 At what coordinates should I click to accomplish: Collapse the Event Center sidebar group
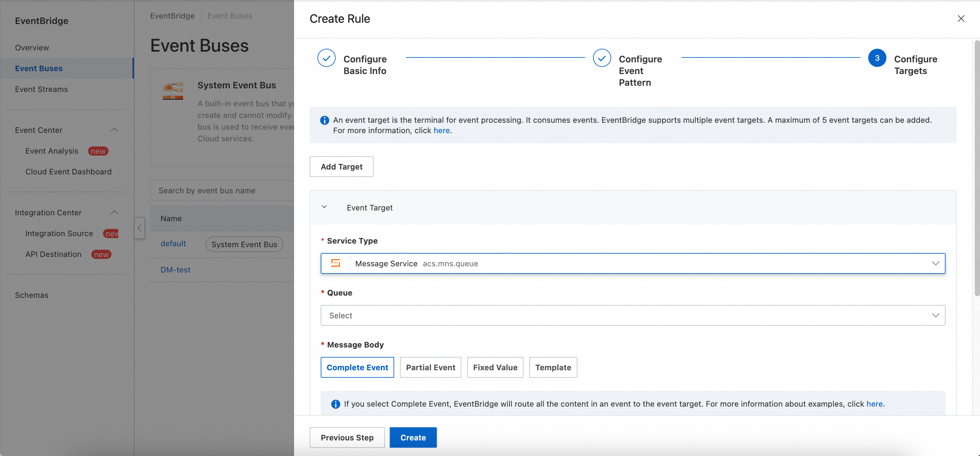click(x=114, y=130)
